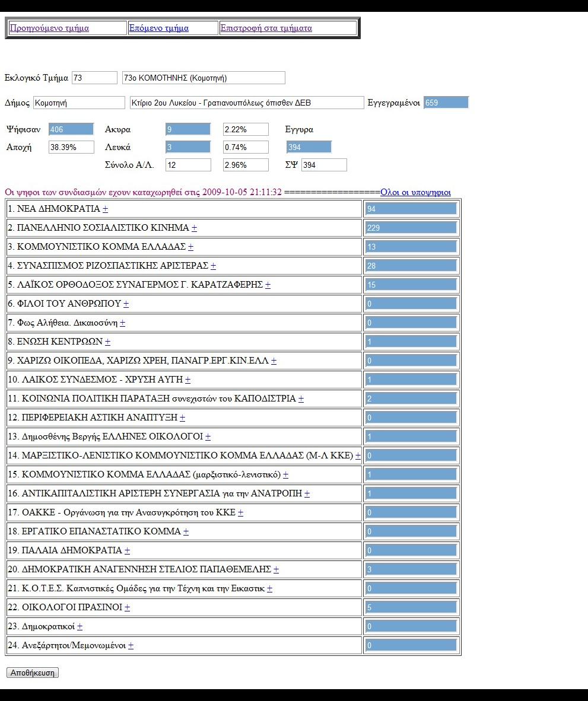588x701 pixels.
Task: Expand Φως Αλήθεια Δικαιοσύνη plus link
Action: [122, 323]
